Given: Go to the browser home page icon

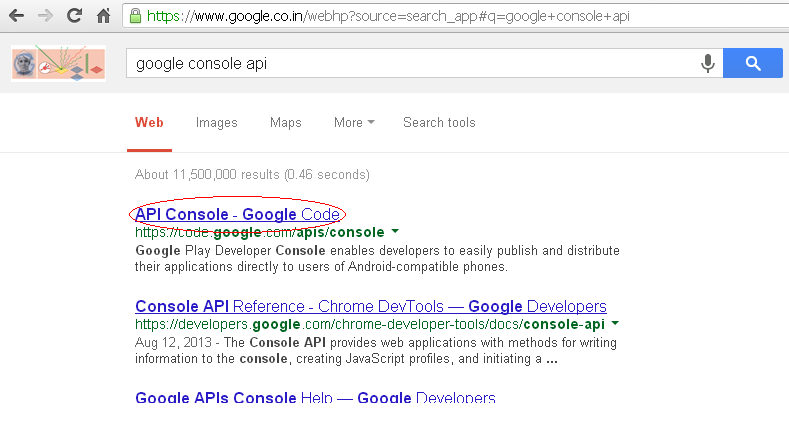Looking at the screenshot, I should pos(103,16).
